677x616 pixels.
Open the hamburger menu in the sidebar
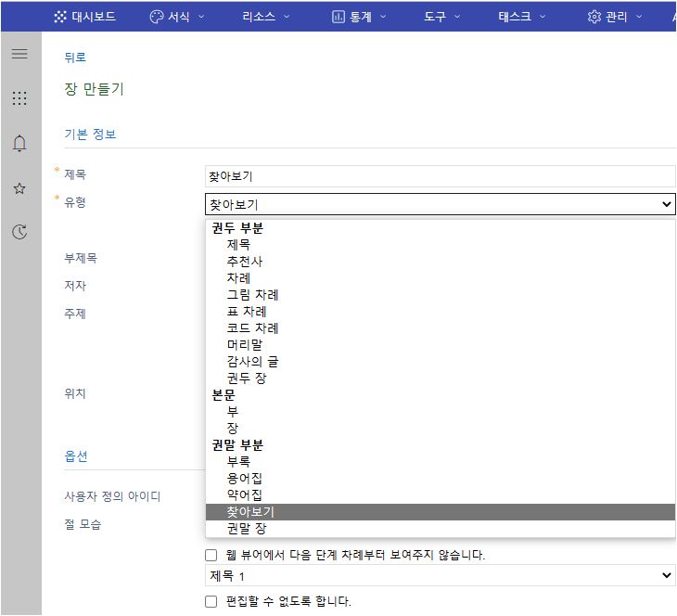(19, 54)
